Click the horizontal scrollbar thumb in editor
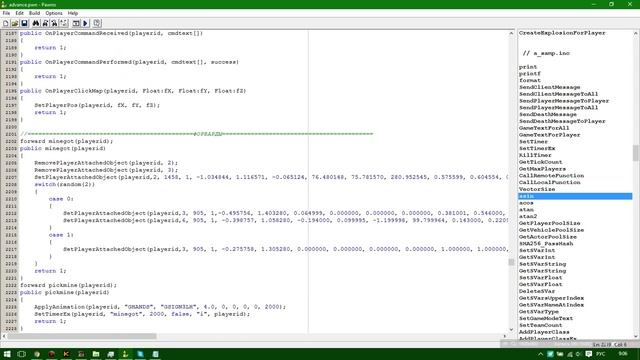This screenshot has width=640, height=360. coord(82,336)
